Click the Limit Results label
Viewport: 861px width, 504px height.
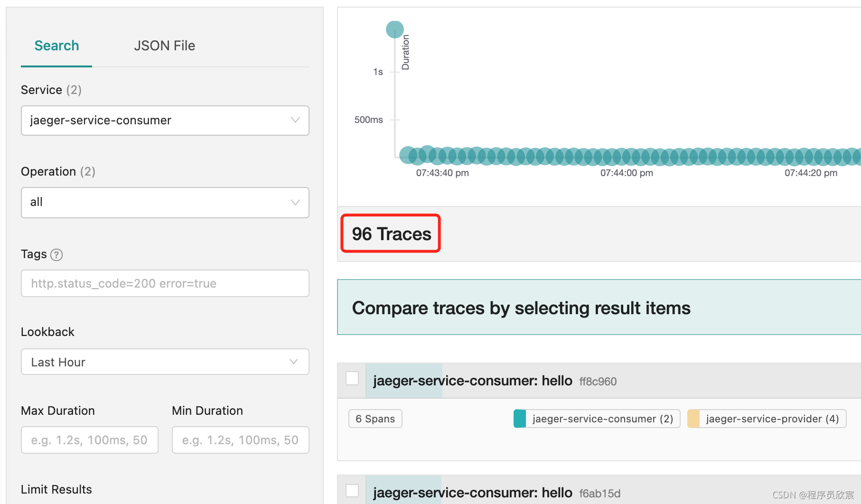[56, 489]
